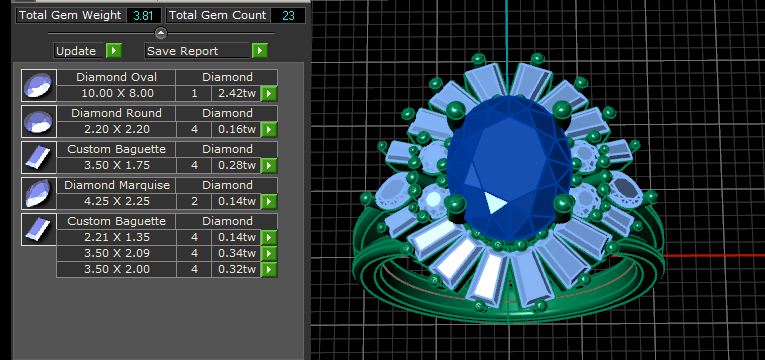Screen dimensions: 765x360
Task: Click the Diamond Oval name cell
Action: [116, 77]
